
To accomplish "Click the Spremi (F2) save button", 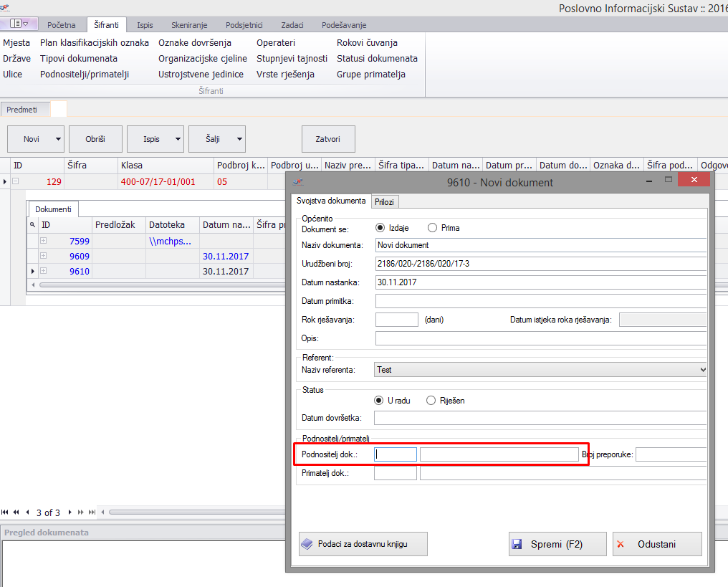I will (x=557, y=544).
